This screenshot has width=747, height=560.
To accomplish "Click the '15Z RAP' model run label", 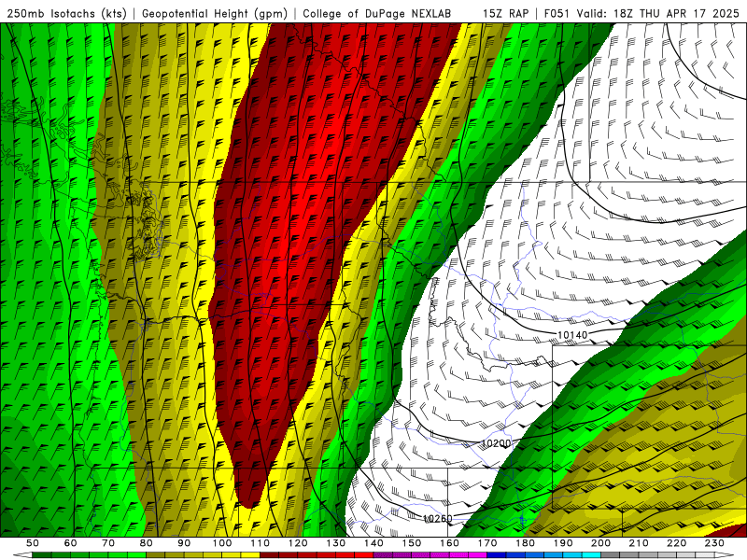I will pos(506,13).
